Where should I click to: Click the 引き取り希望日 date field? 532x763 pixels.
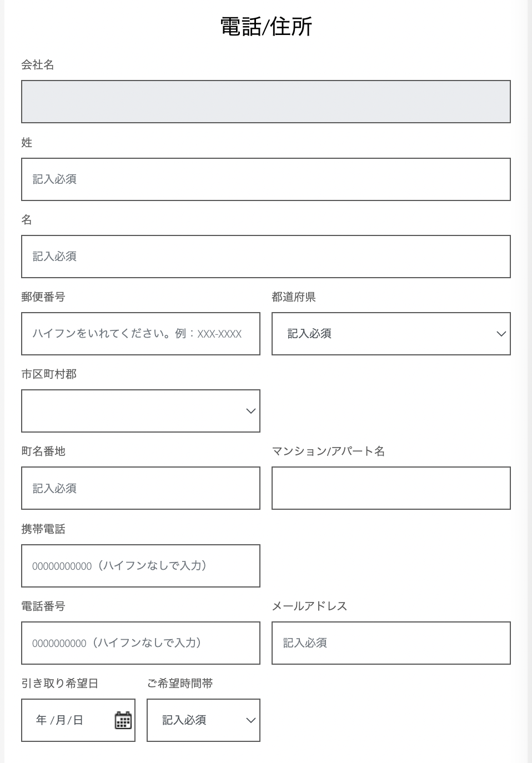click(x=67, y=720)
